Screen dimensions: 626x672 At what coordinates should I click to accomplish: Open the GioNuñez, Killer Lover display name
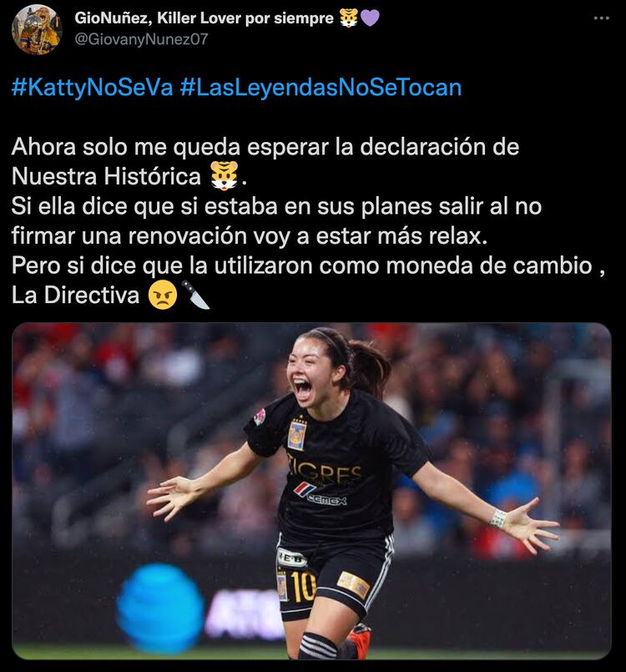[x=204, y=18]
